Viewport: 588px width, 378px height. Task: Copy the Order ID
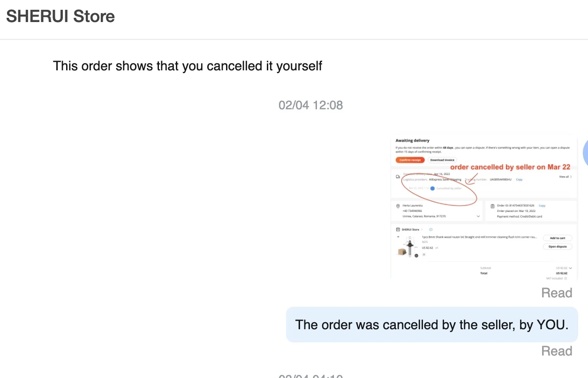(542, 206)
